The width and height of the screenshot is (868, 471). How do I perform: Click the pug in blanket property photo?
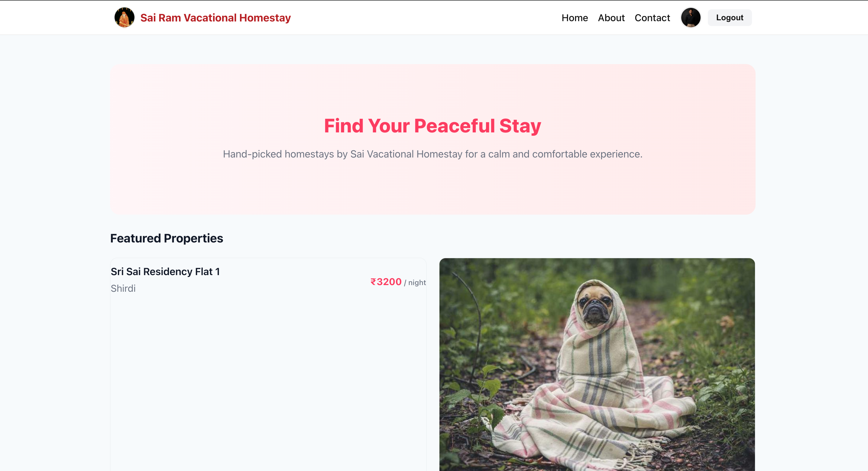tap(597, 365)
